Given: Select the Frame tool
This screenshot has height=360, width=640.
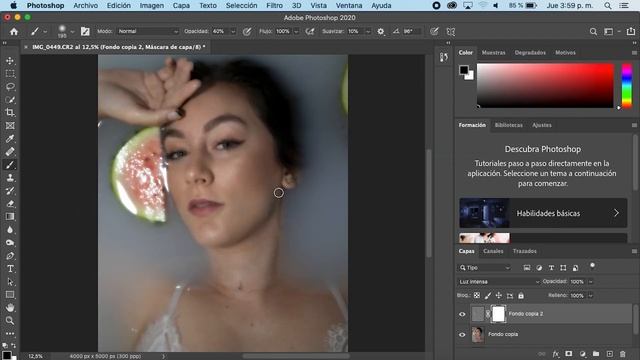Looking at the screenshot, I should [x=10, y=126].
